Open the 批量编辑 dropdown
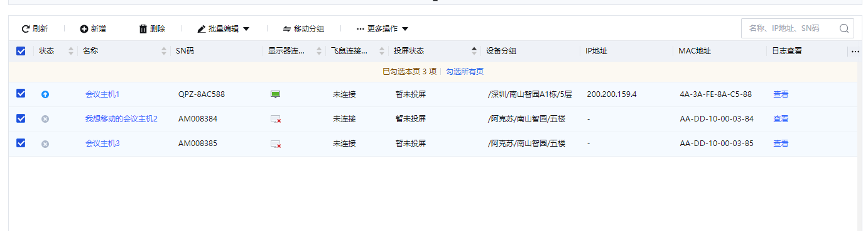 coord(224,29)
